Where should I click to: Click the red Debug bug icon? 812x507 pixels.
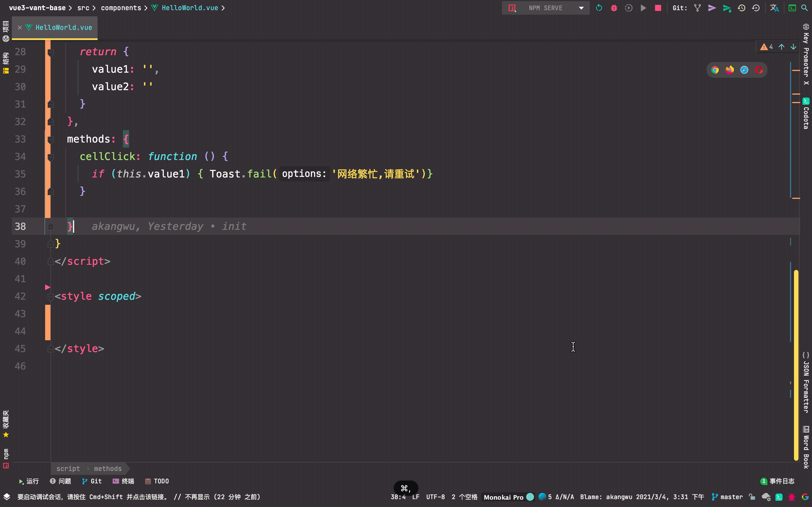point(614,8)
